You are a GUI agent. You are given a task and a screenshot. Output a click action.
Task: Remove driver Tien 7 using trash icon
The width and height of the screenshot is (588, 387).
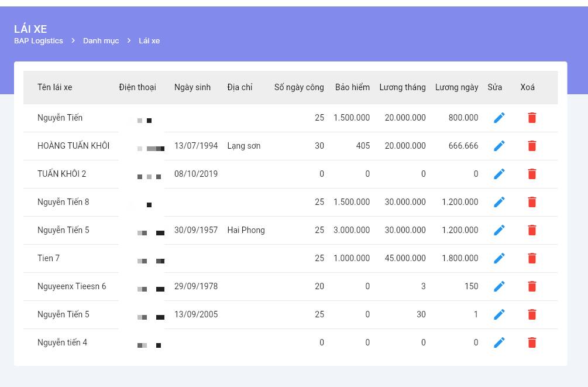coord(532,258)
